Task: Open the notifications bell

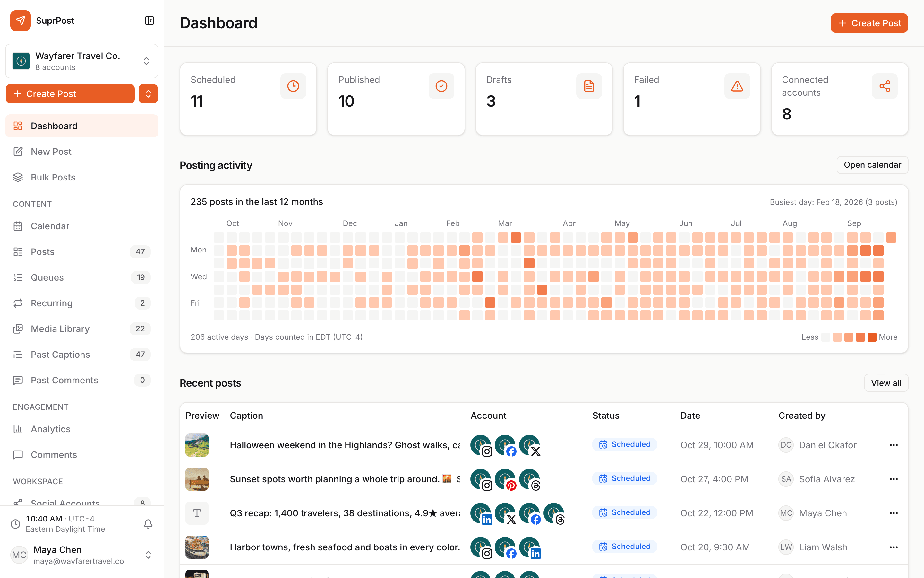Action: pyautogui.click(x=148, y=524)
